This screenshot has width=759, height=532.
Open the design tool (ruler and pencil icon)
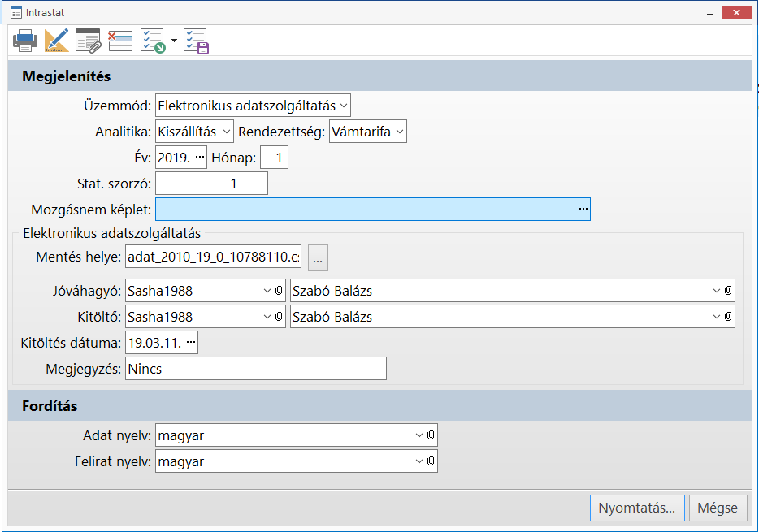pos(56,40)
